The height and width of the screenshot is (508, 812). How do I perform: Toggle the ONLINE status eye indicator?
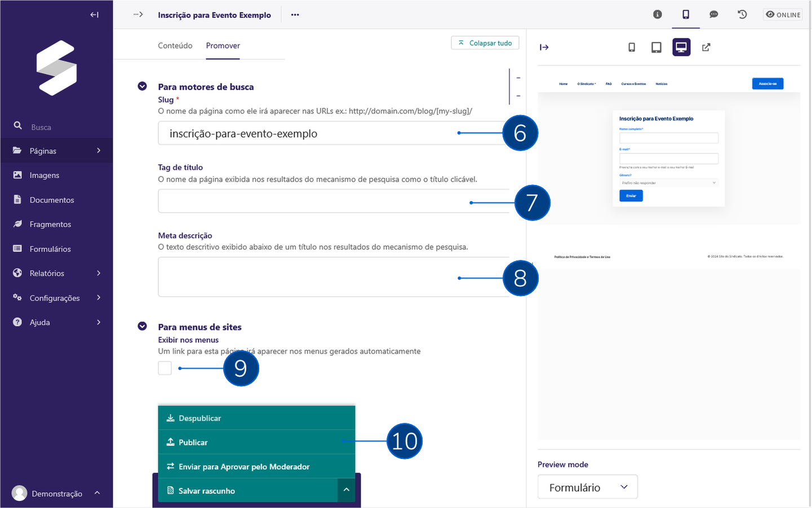coord(783,15)
